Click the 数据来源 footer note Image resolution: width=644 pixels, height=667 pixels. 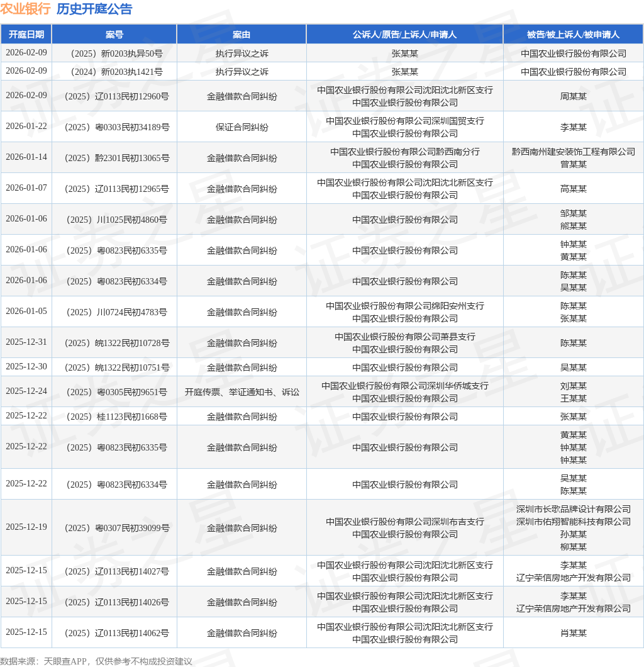[96, 661]
